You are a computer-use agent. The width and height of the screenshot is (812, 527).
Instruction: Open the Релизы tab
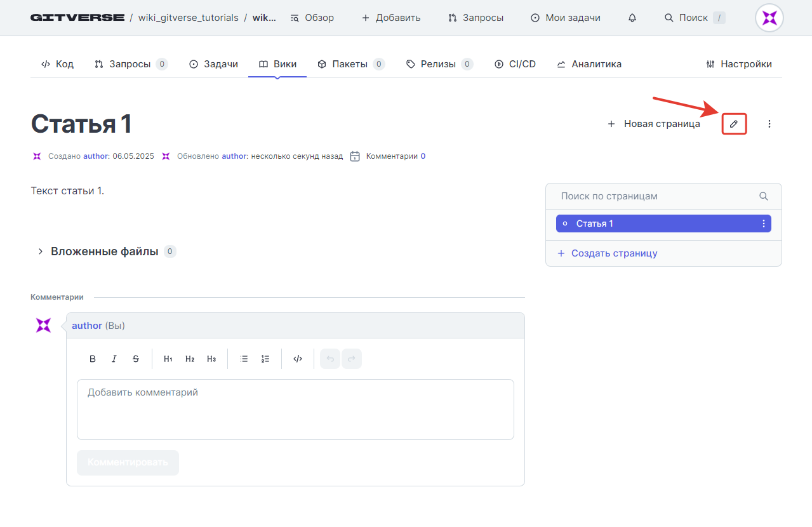[x=439, y=64]
